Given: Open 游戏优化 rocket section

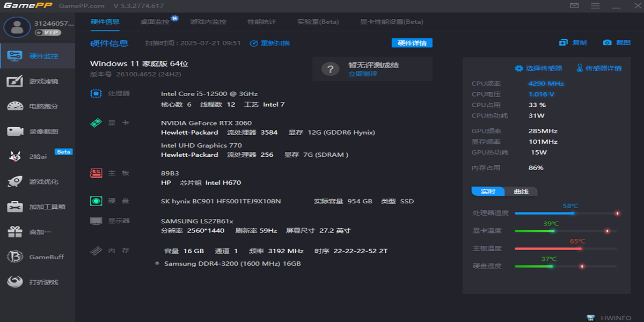Looking at the screenshot, I should coord(38,181).
